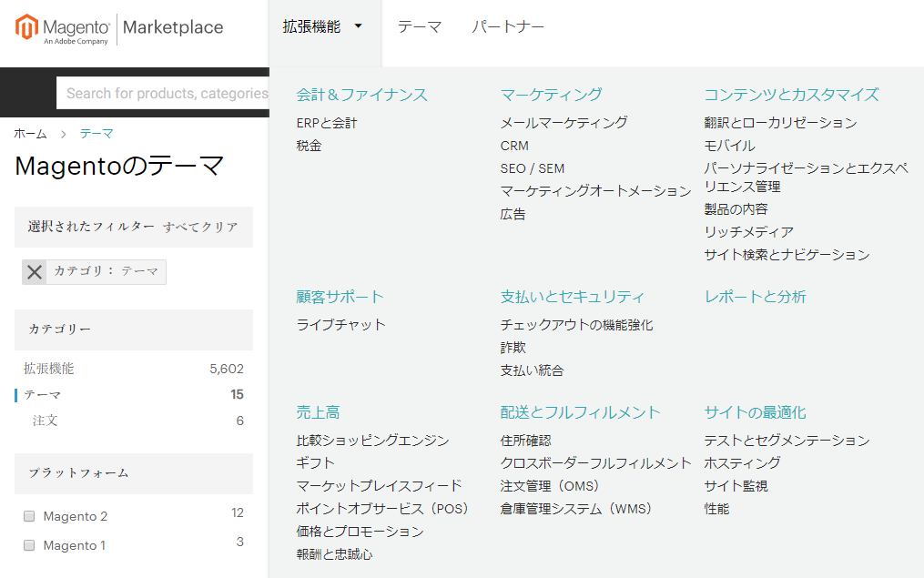This screenshot has height=578, width=924.
Task: Open the テーマ top navigation item
Action: [x=420, y=26]
